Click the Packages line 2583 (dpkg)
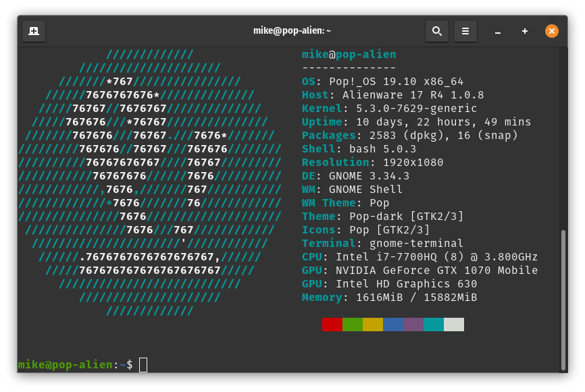 [x=409, y=135]
